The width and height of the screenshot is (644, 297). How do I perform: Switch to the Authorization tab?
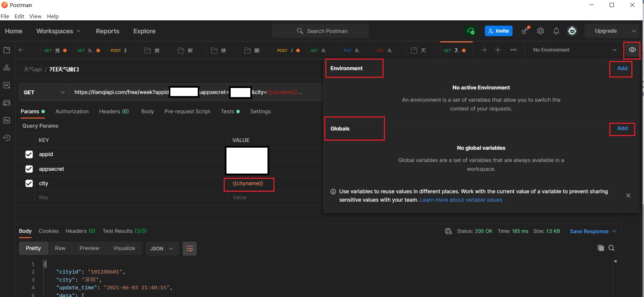72,111
